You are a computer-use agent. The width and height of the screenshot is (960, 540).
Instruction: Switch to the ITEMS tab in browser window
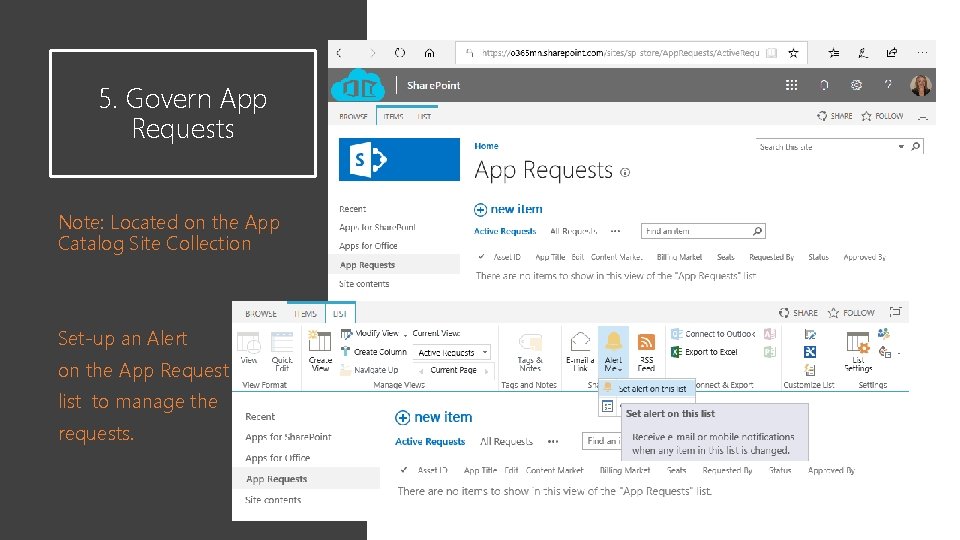coord(393,116)
